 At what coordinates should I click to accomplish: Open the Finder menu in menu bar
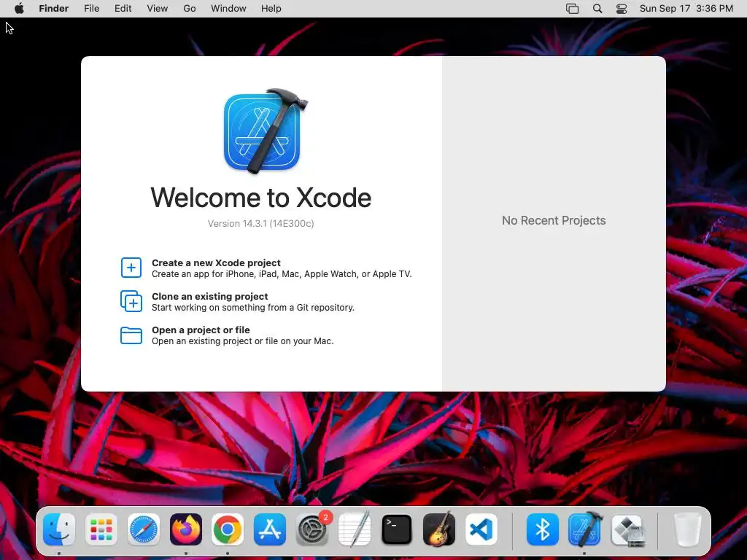[x=54, y=9]
